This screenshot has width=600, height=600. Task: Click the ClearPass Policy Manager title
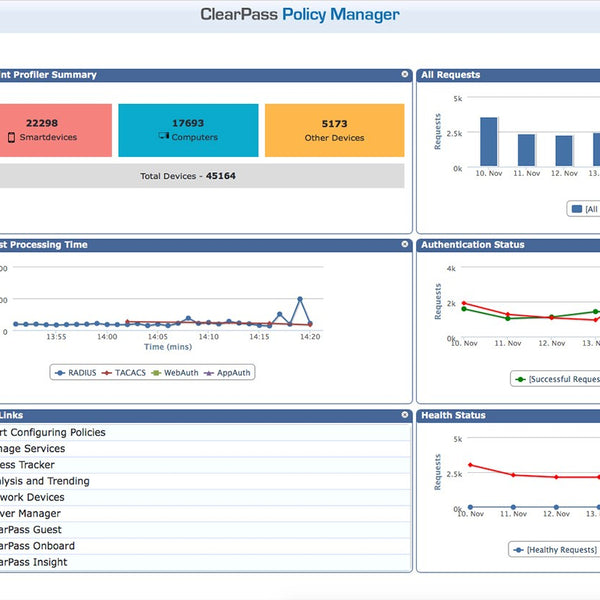[300, 15]
